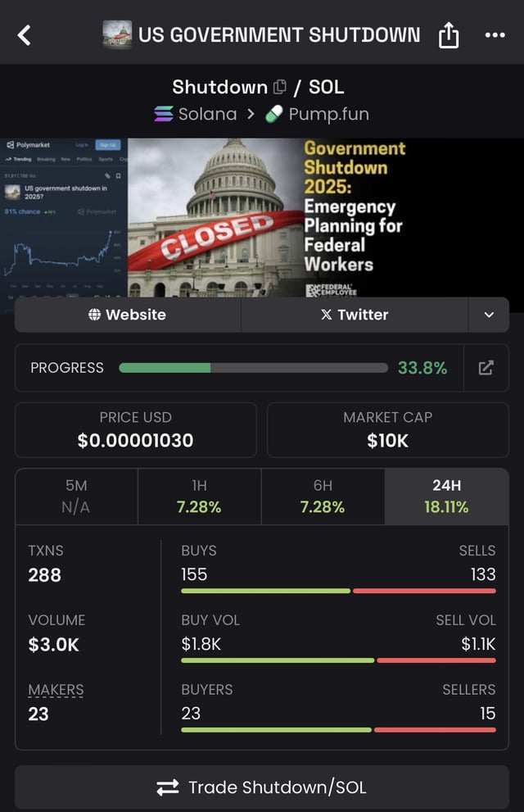Screen dimensions: 524x812
Task: Tap the PRICE USD box
Action: coord(136,429)
